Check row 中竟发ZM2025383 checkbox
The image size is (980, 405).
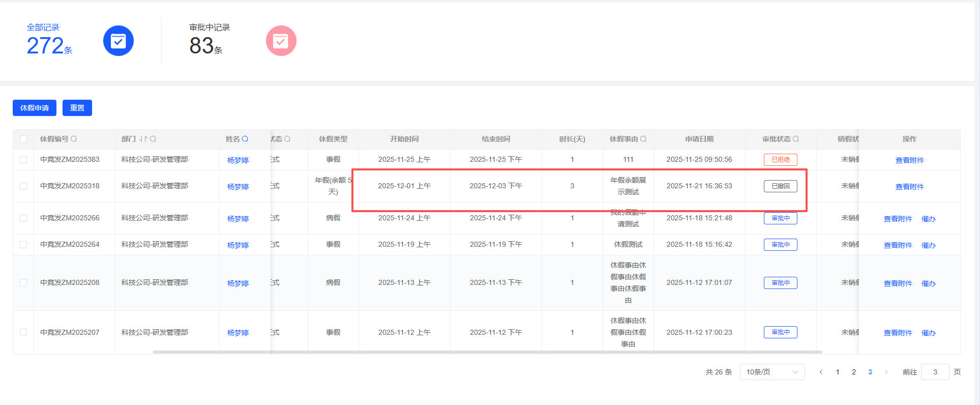coord(23,160)
